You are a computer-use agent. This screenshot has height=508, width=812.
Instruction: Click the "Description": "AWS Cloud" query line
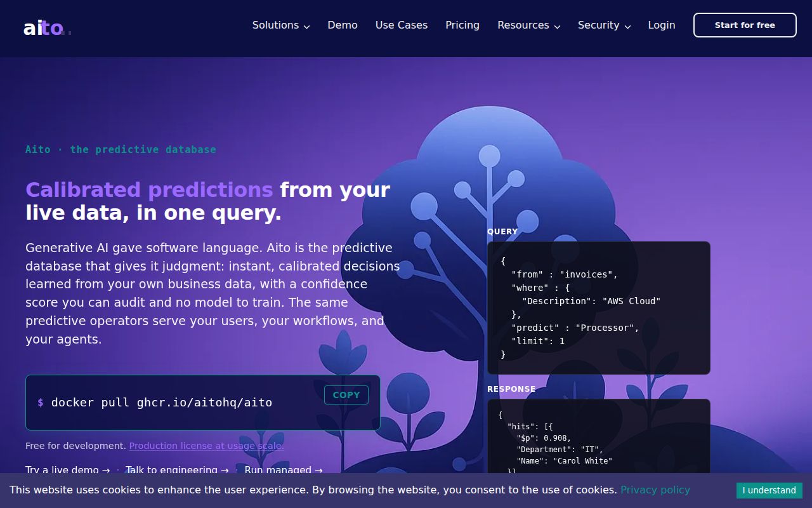coord(591,301)
